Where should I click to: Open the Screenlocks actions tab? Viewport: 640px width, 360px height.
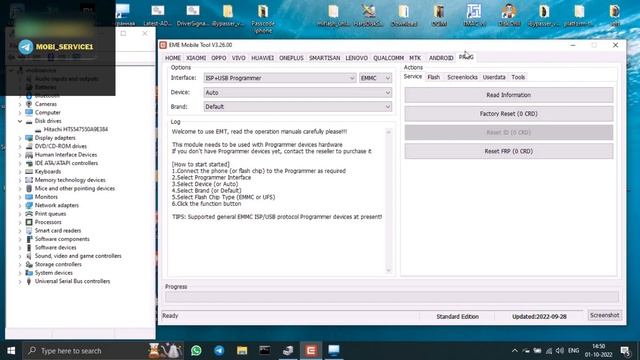462,77
